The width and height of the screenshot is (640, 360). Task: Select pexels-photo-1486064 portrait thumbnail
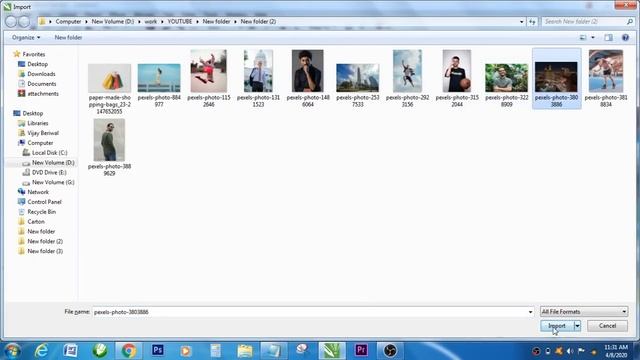click(308, 71)
